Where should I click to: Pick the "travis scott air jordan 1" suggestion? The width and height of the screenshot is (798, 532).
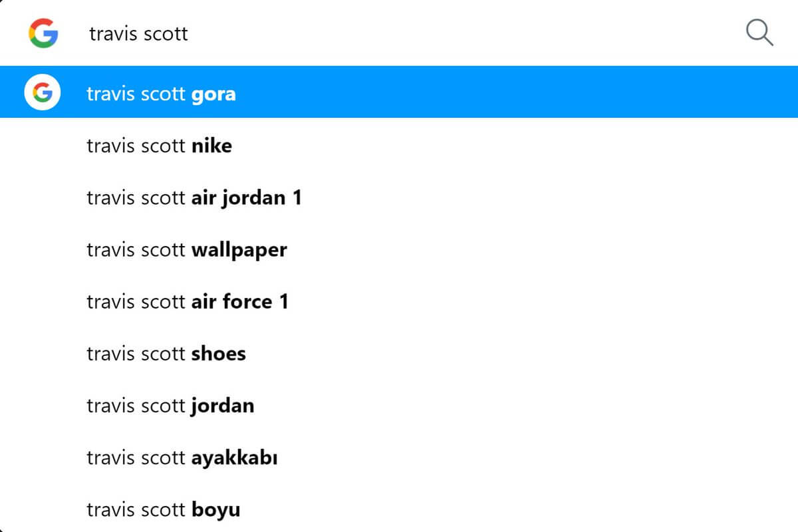(x=194, y=198)
